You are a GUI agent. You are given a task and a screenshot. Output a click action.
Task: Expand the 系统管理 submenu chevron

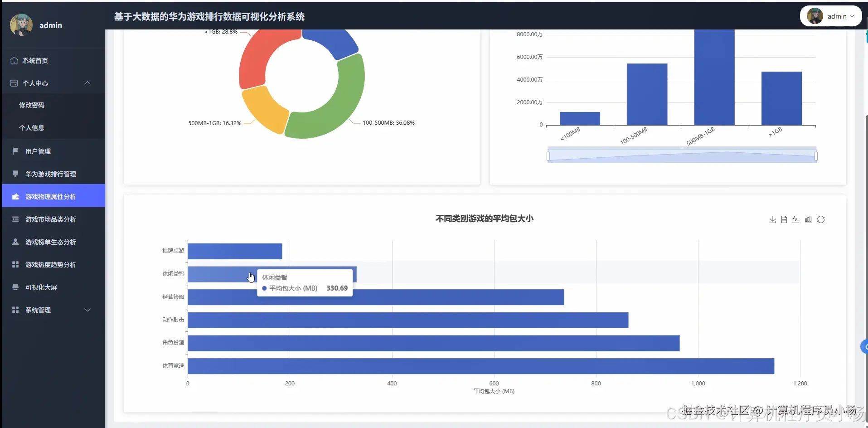point(87,310)
